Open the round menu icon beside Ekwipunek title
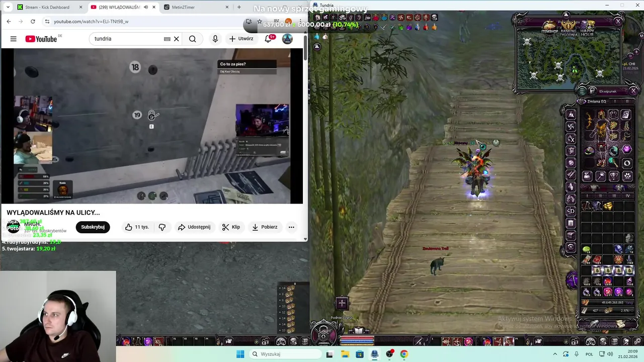This screenshot has height=362, width=644. [x=582, y=90]
